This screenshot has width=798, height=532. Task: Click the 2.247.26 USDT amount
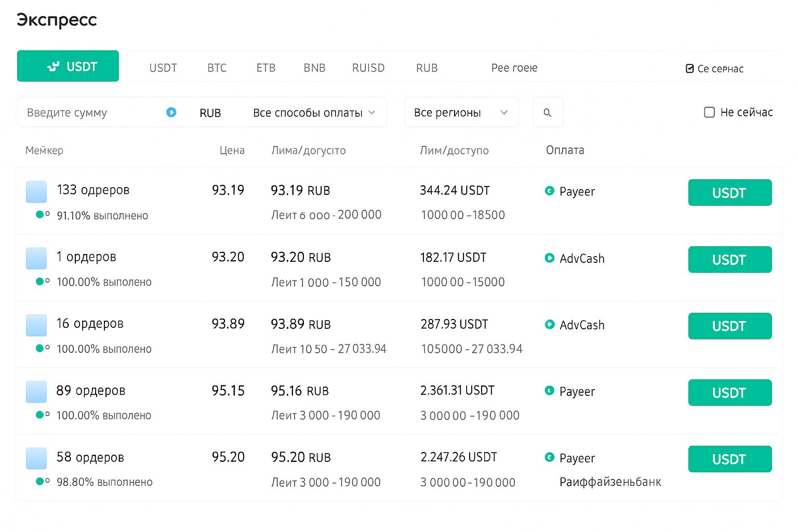click(x=459, y=457)
